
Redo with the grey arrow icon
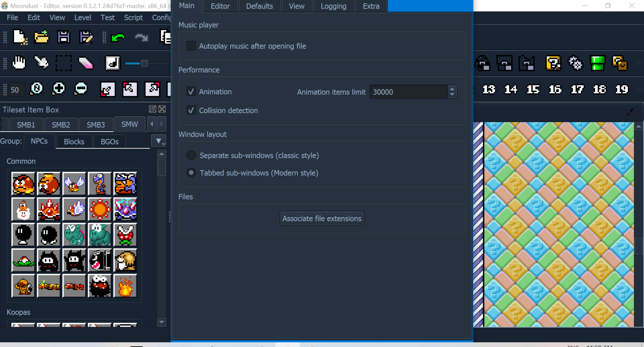[141, 37]
